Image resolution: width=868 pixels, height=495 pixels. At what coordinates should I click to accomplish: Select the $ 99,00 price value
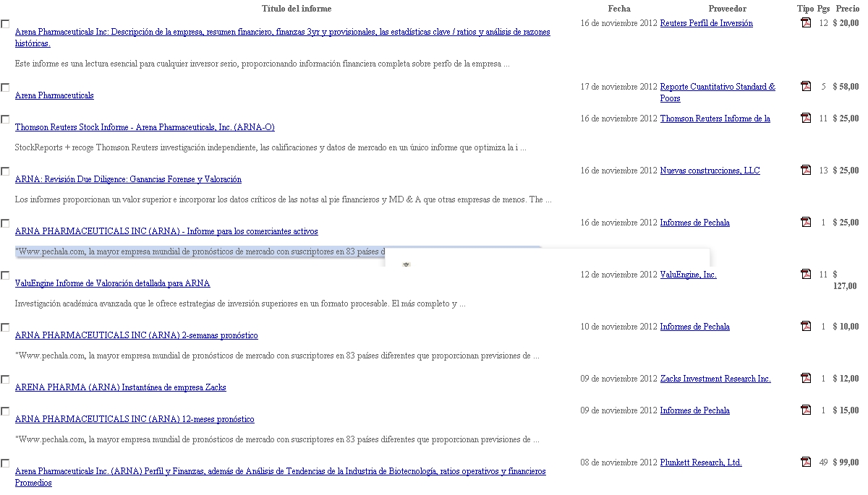click(x=846, y=462)
